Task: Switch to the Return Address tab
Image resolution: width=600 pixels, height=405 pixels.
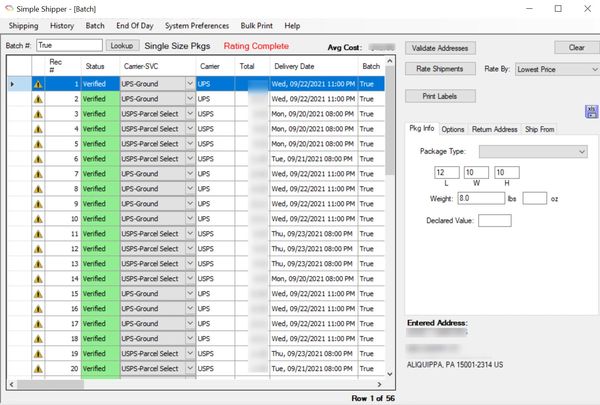Action: [x=494, y=129]
